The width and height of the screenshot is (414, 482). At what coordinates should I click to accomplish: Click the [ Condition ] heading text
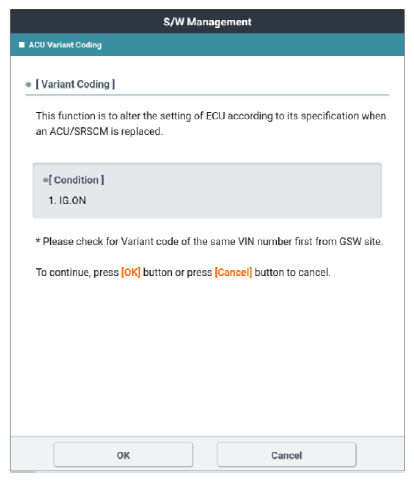tap(76, 180)
